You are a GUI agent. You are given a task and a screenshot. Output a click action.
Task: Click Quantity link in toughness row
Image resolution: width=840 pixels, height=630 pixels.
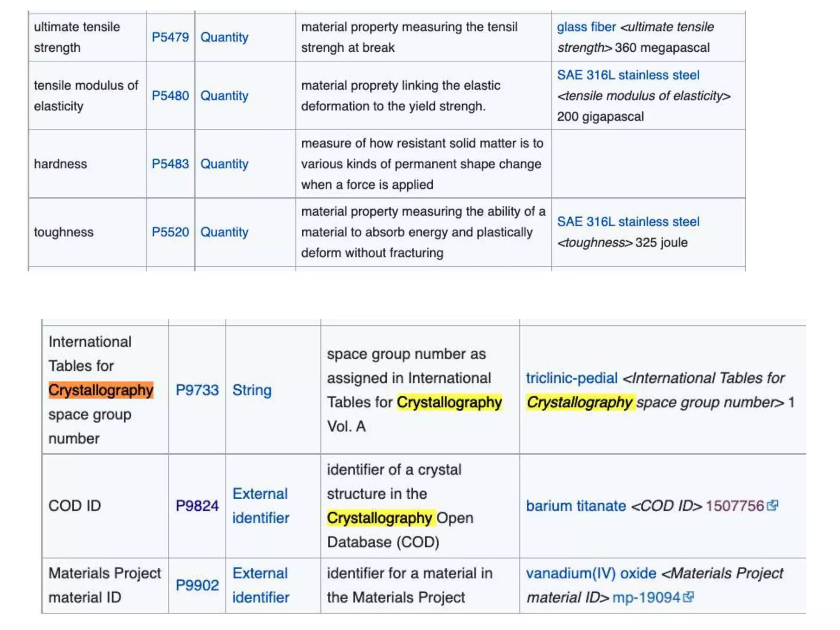224,232
